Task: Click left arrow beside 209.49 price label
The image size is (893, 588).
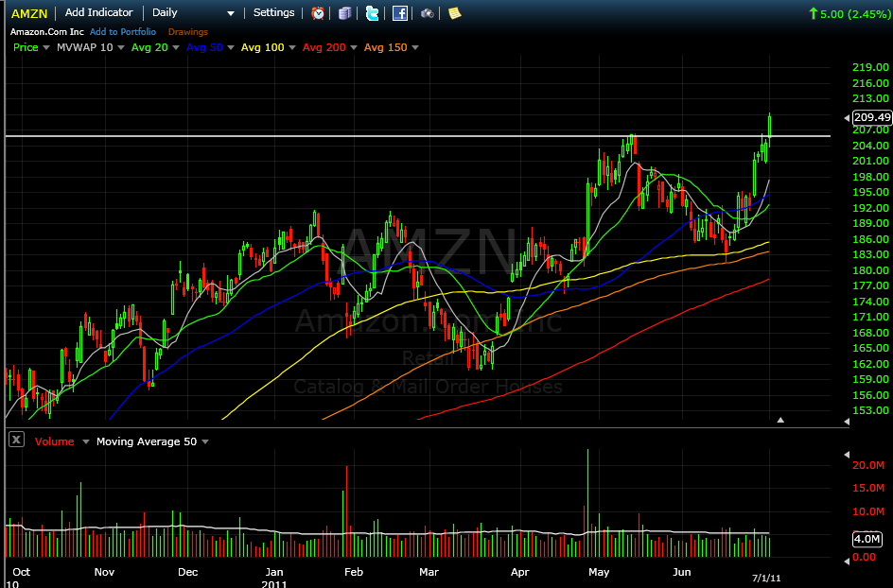Action: pos(847,118)
